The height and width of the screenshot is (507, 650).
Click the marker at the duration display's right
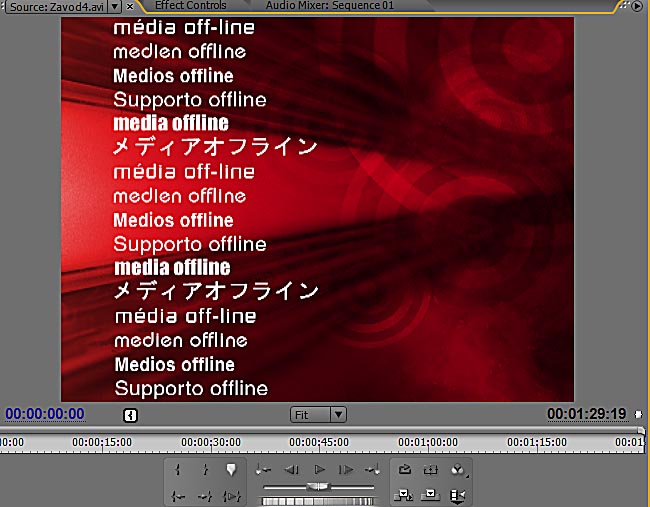638,414
